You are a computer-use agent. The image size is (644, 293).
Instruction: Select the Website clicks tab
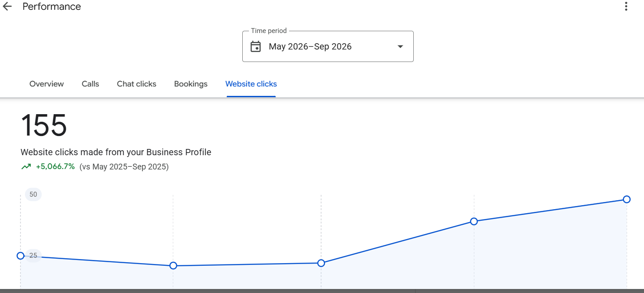point(251,84)
